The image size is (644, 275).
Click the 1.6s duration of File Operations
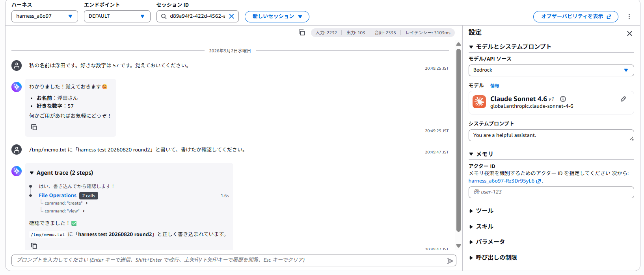click(225, 196)
